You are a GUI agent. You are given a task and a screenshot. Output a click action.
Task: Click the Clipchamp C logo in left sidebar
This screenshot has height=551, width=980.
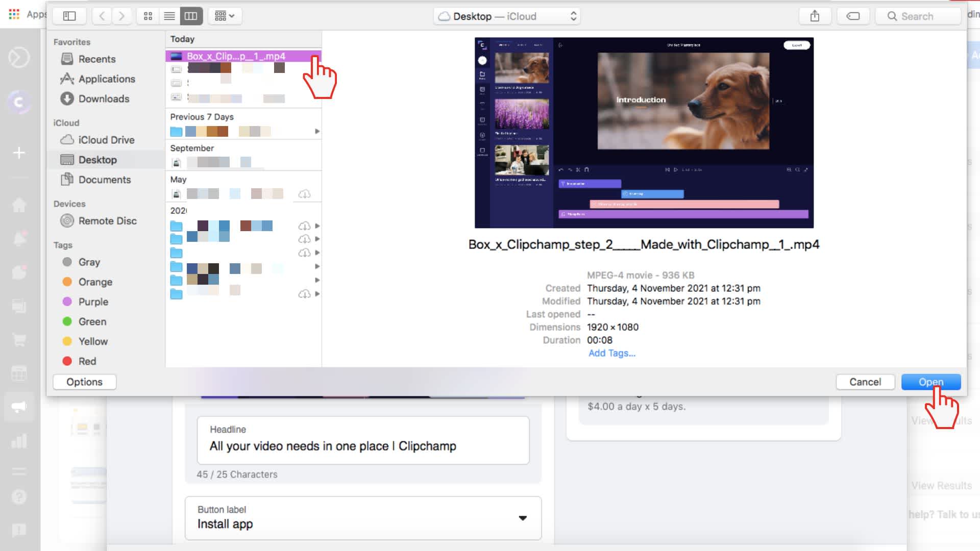click(x=19, y=102)
